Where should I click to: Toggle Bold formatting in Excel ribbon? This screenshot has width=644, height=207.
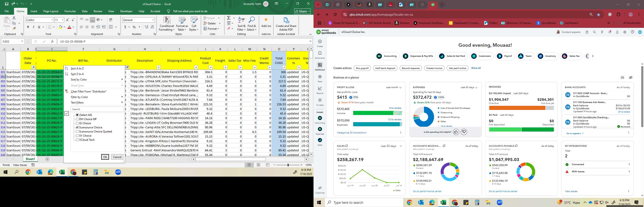(28, 27)
